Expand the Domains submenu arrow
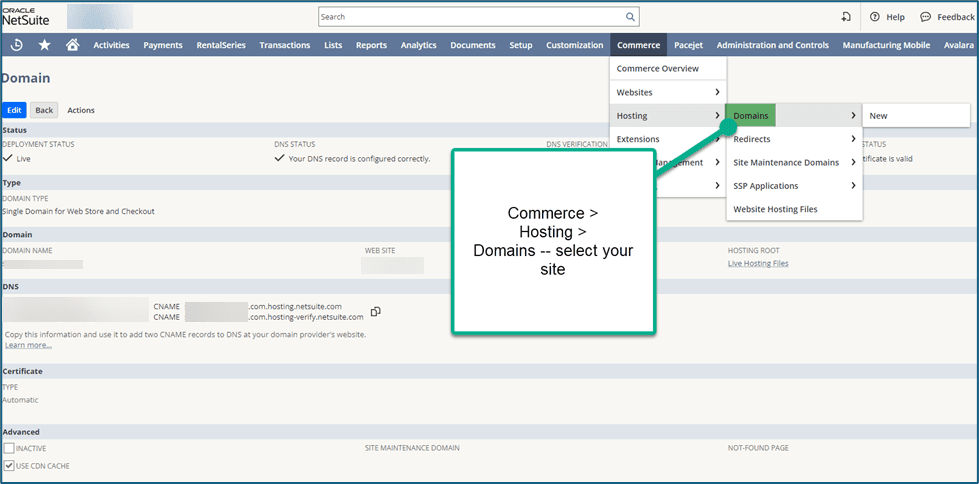 click(x=853, y=116)
